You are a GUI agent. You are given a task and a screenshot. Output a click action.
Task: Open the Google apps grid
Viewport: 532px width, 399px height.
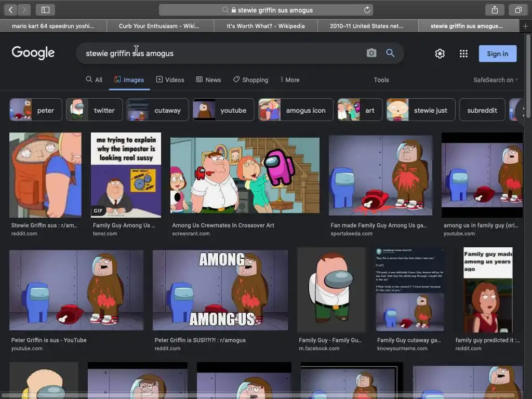coord(463,54)
